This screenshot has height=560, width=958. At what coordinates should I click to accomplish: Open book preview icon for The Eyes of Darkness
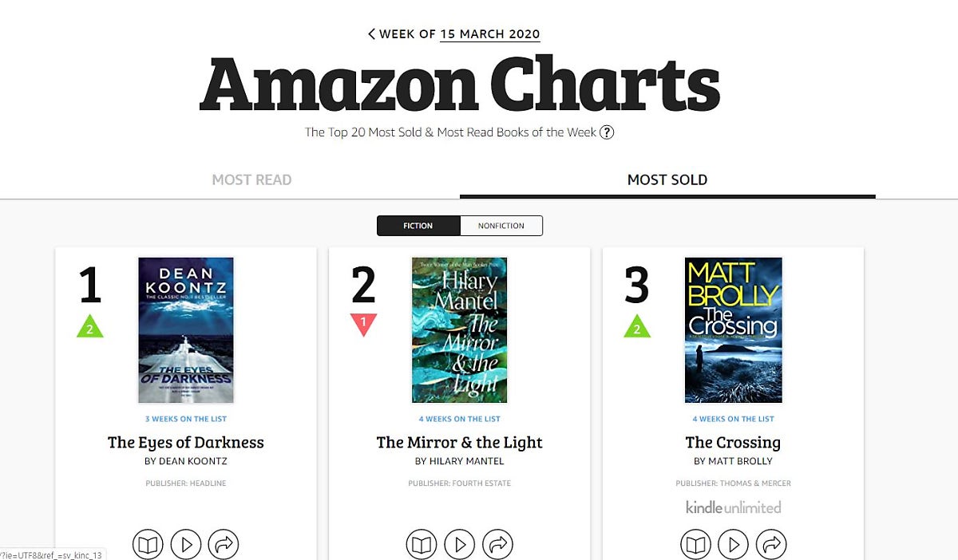coord(148,545)
